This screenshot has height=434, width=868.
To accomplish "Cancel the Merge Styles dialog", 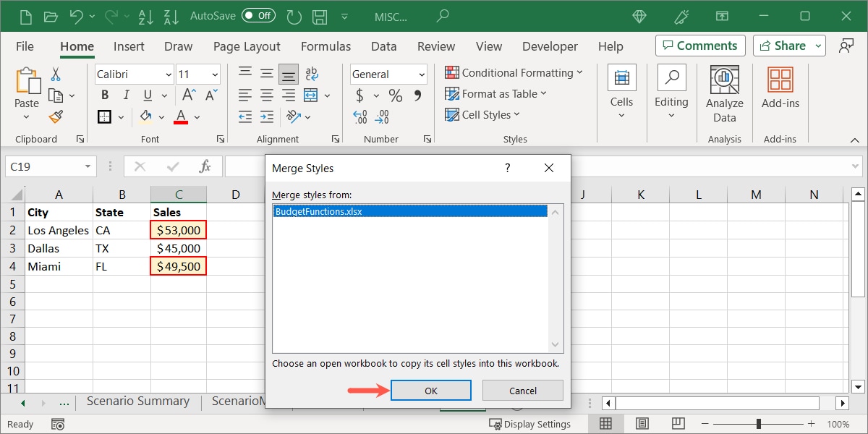I will (522, 390).
